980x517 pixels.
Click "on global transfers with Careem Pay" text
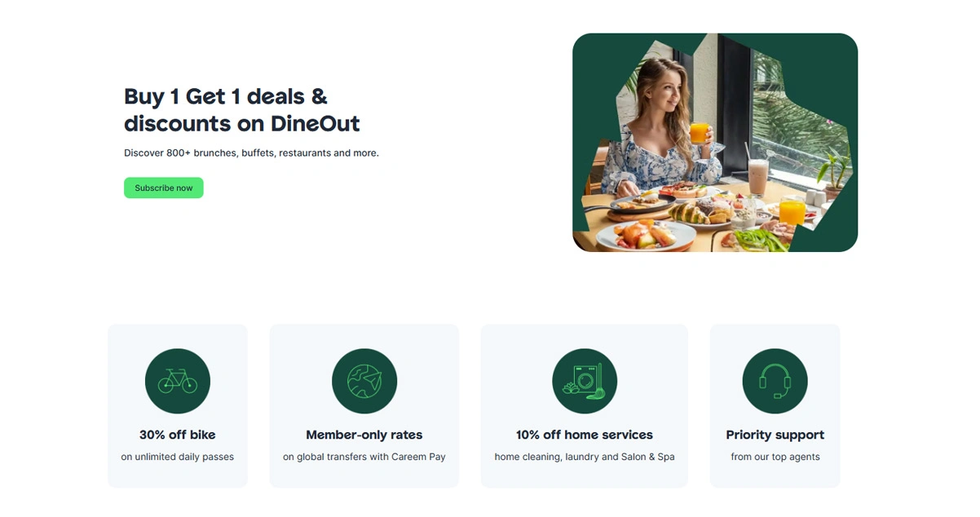point(364,457)
